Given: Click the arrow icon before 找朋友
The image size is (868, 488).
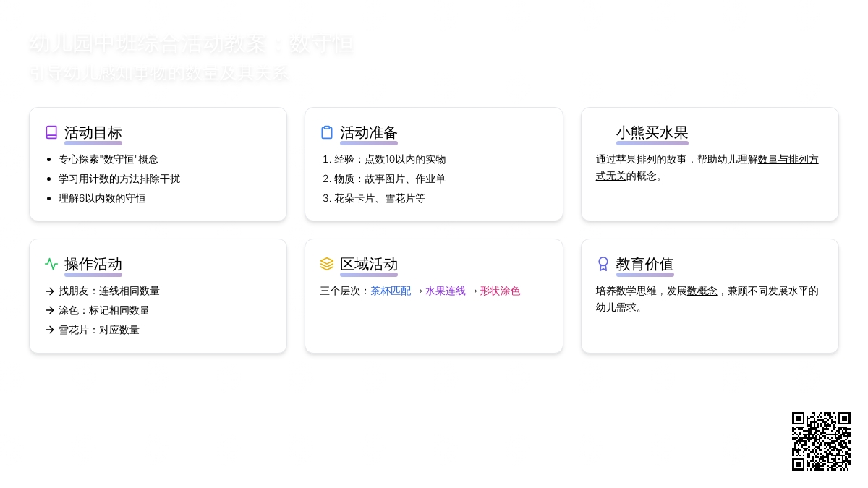Looking at the screenshot, I should [50, 291].
